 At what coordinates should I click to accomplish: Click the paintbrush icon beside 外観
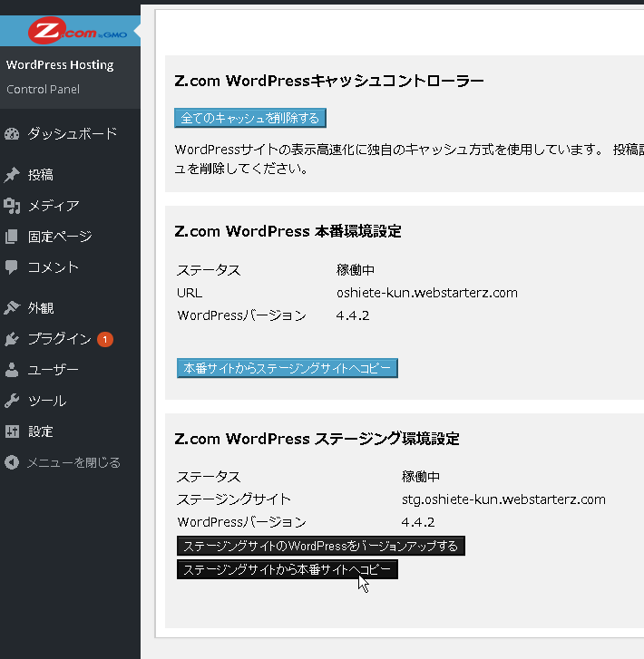point(12,308)
